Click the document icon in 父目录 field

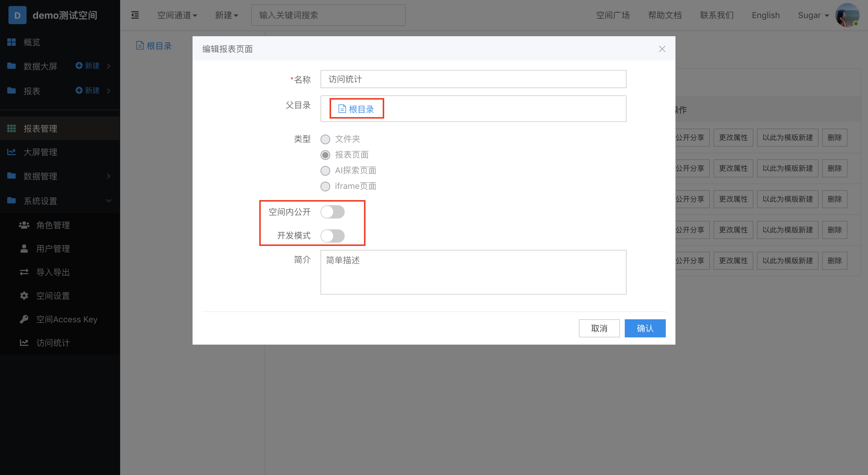pos(342,109)
